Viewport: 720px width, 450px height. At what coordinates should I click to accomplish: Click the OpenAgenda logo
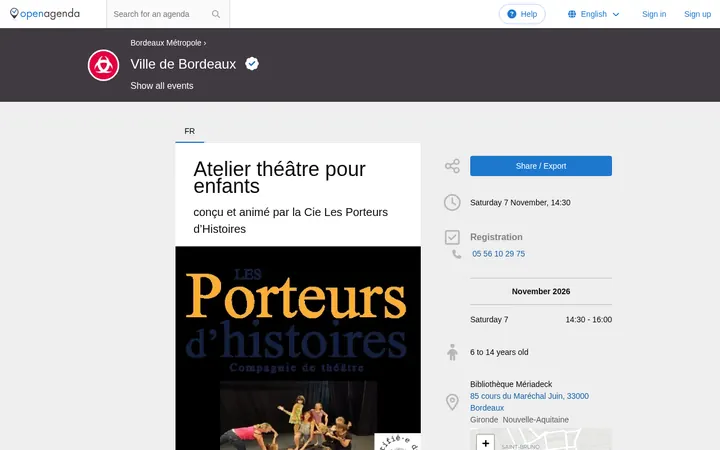tap(45, 14)
